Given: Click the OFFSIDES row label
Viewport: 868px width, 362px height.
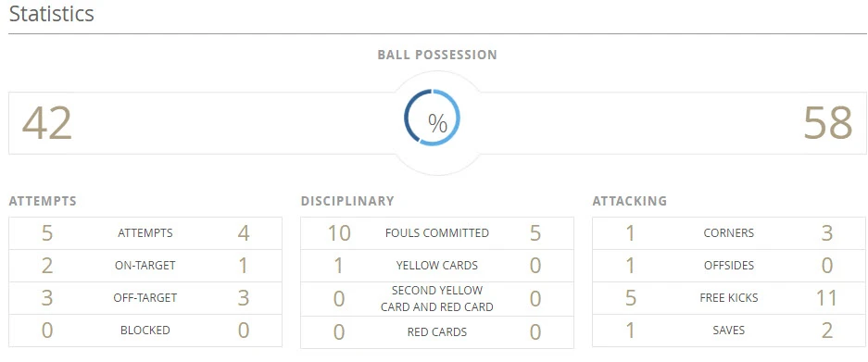Looking at the screenshot, I should 728,266.
